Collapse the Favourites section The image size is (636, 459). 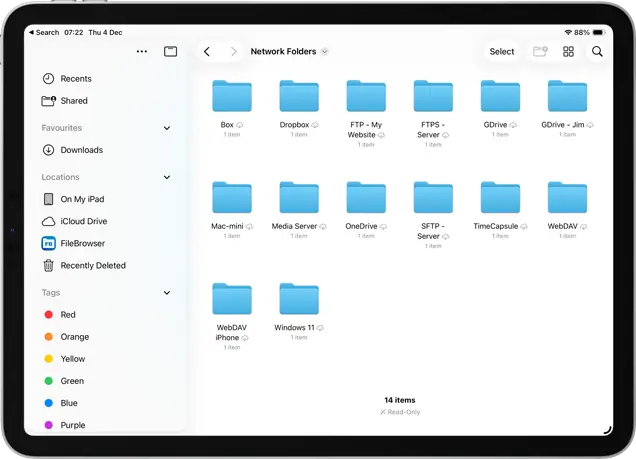pos(167,128)
